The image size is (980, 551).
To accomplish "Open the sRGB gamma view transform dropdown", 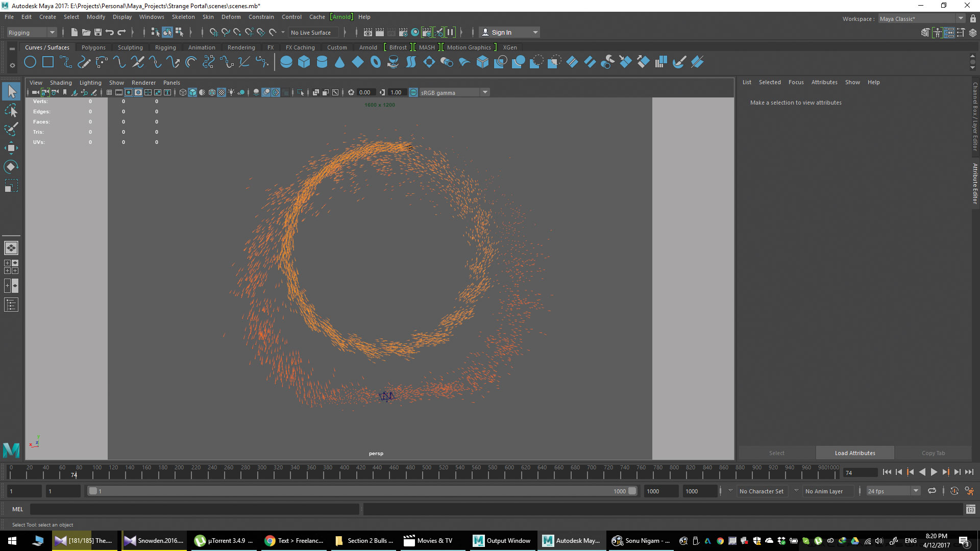I will (x=454, y=92).
